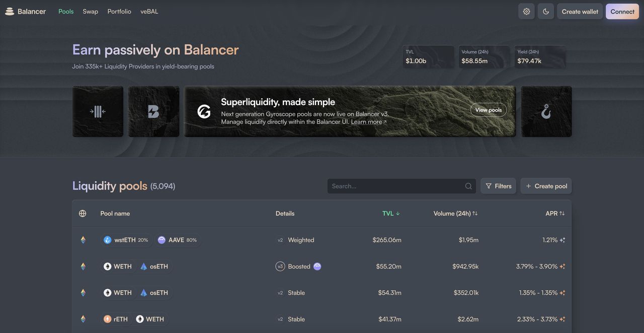
Task: Click the rETH token icon
Action: click(108, 319)
